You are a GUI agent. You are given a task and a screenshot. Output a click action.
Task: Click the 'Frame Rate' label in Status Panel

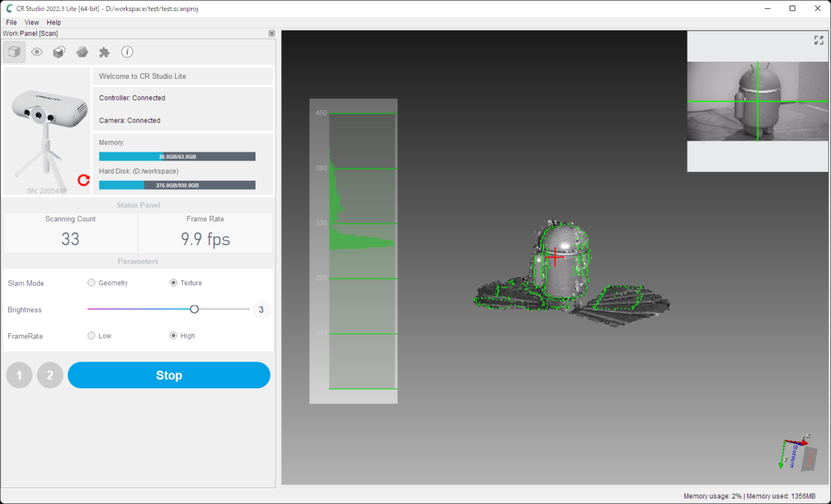click(x=206, y=219)
